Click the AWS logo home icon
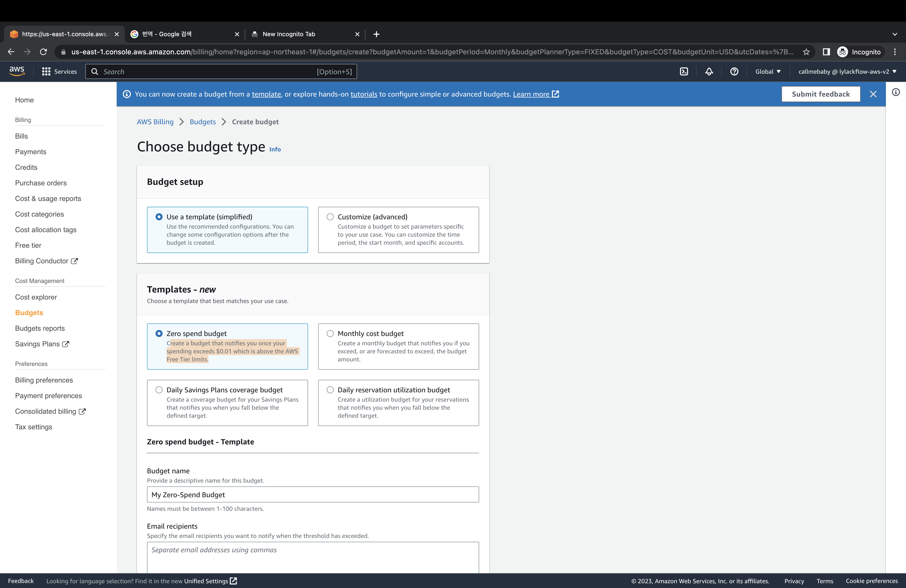 coord(17,71)
